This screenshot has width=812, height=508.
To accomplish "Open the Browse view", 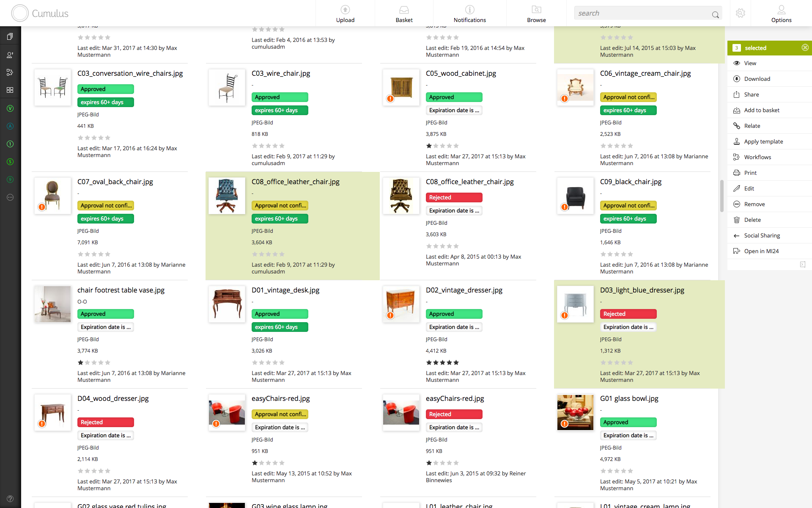I will click(x=536, y=14).
